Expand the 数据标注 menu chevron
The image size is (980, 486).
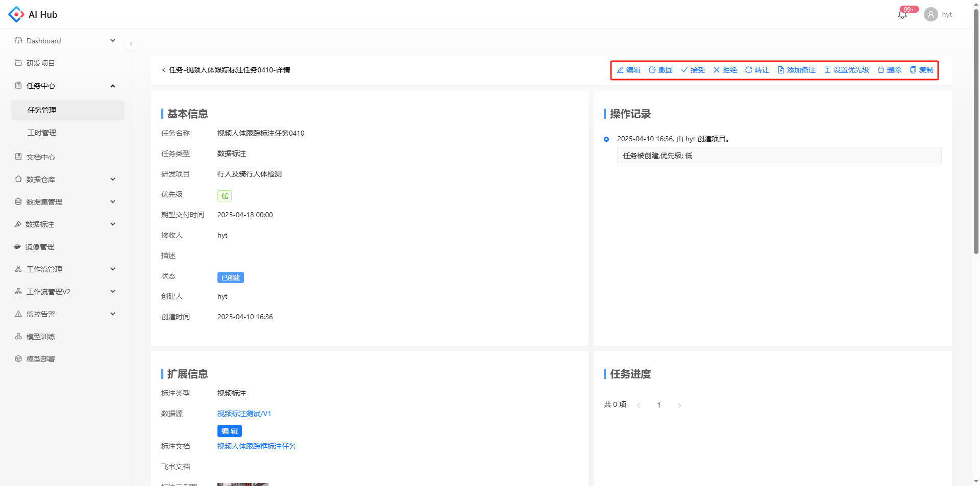coord(113,224)
